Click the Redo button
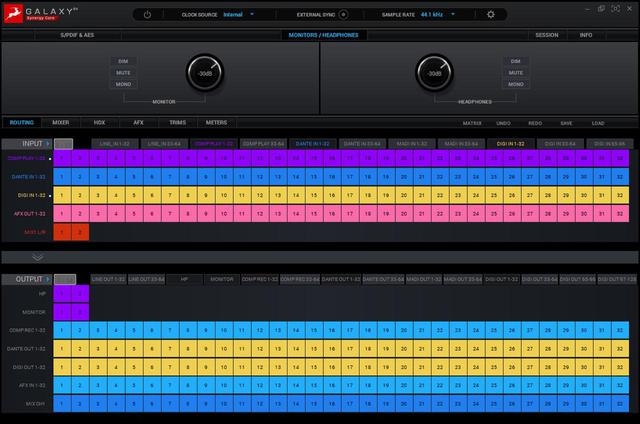640x424 pixels. click(535, 123)
